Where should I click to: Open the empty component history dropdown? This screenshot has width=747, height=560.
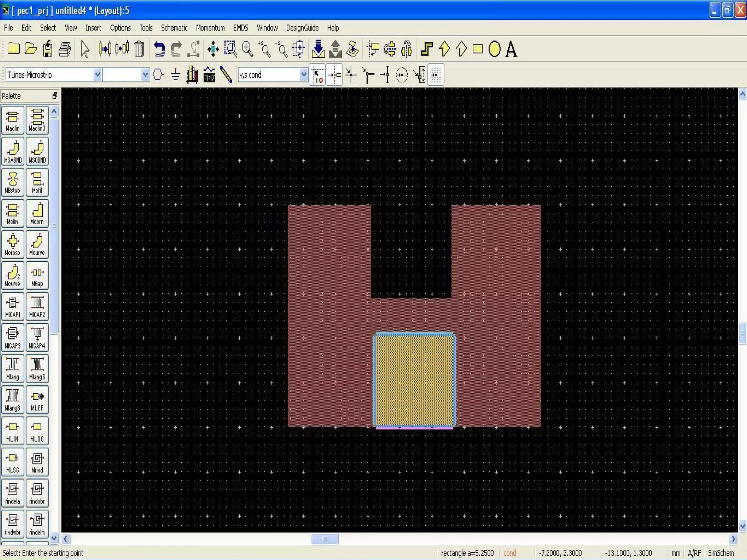pyautogui.click(x=145, y=75)
